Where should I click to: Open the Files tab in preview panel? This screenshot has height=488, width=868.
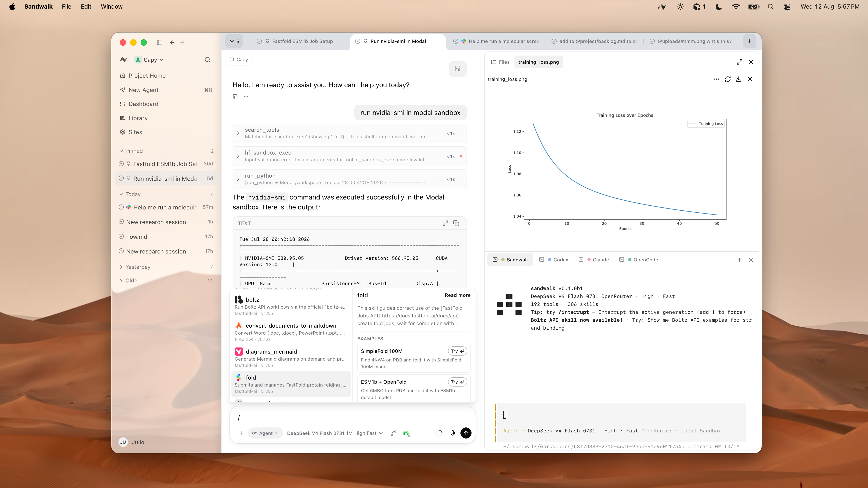(500, 62)
